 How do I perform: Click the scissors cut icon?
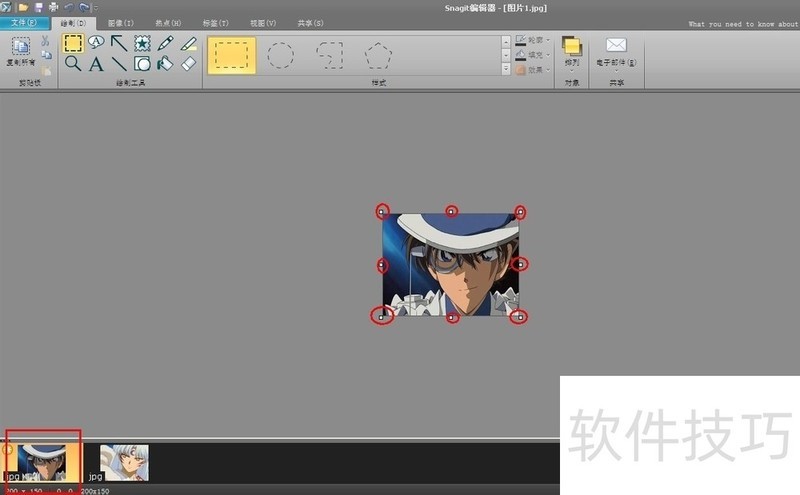pos(45,41)
